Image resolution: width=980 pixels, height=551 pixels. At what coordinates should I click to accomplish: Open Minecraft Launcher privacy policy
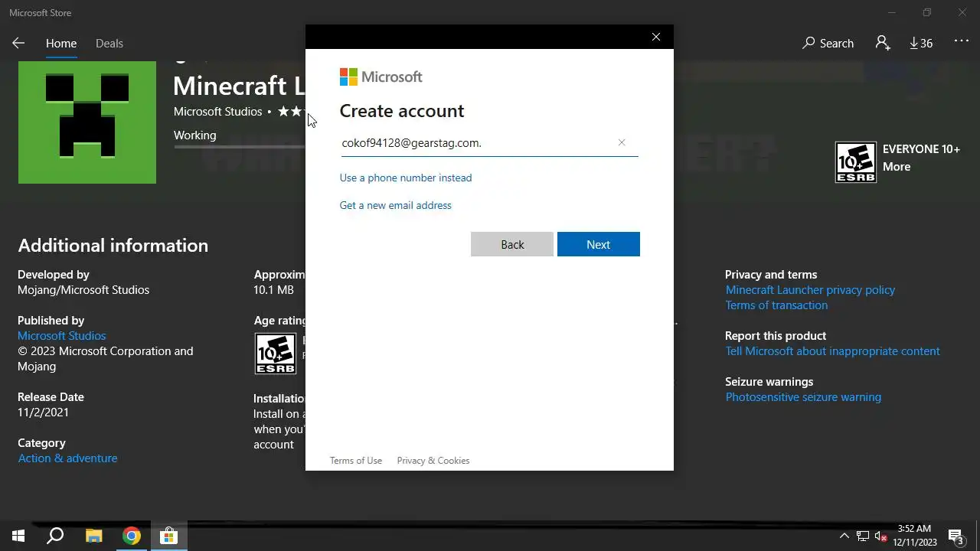click(x=810, y=290)
